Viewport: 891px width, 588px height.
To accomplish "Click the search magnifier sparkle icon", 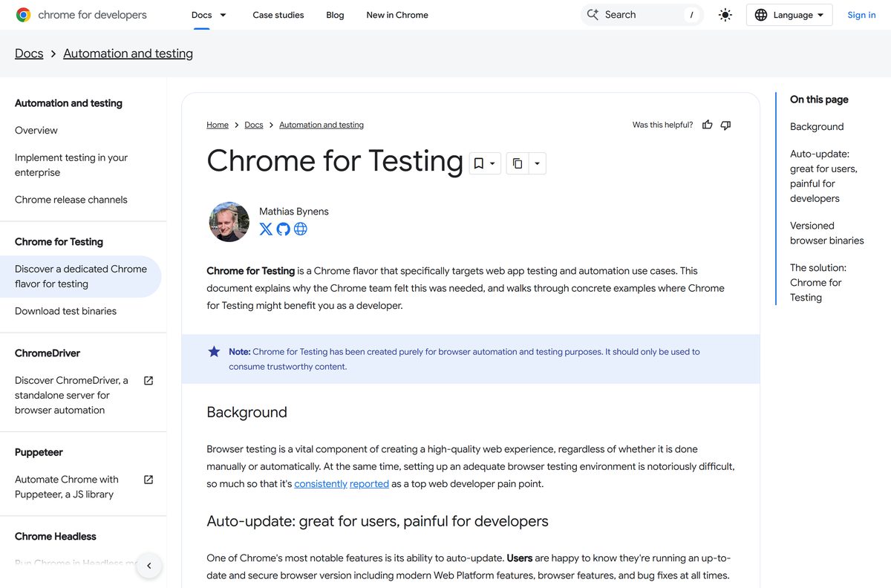I will coord(593,15).
